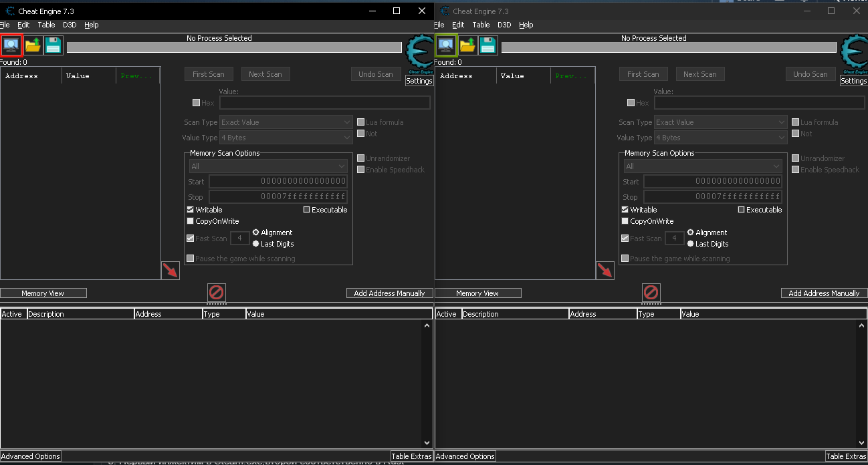Click Memory View button in left window
The width and height of the screenshot is (868, 465).
(43, 293)
